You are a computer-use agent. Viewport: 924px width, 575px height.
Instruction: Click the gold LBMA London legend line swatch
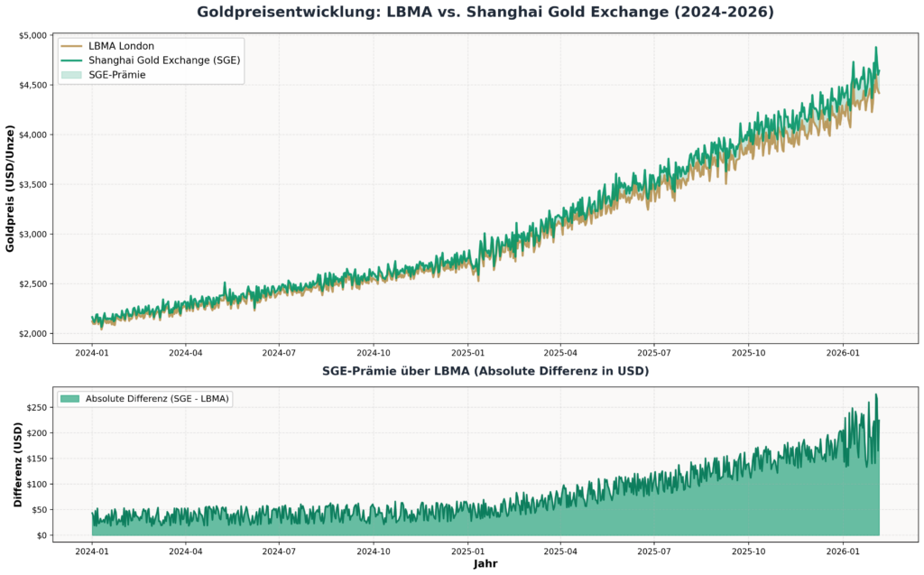72,46
